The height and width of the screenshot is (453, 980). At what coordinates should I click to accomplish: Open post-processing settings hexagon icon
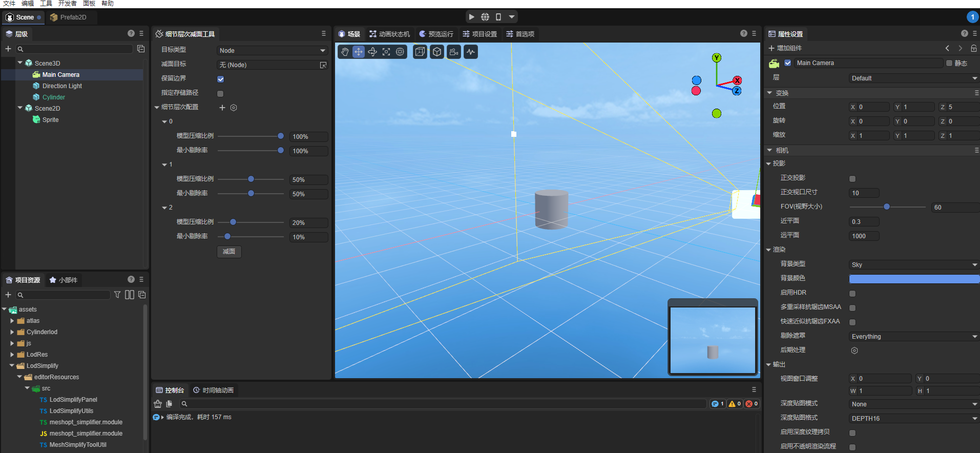click(x=854, y=351)
